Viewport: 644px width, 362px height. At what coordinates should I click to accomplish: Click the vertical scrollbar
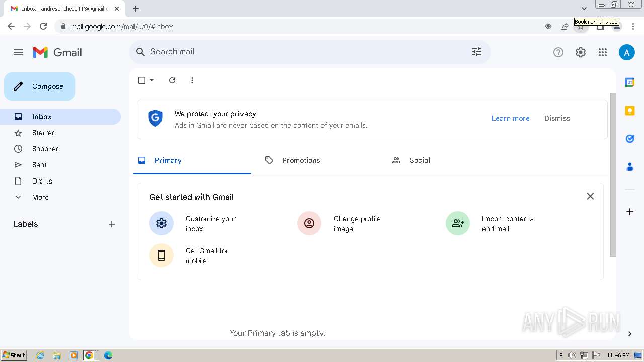613,174
